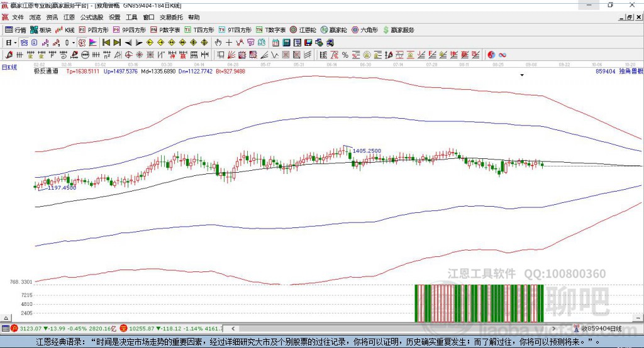Open the 江恩 menu
Screen dimensions: 644x348
(69, 18)
